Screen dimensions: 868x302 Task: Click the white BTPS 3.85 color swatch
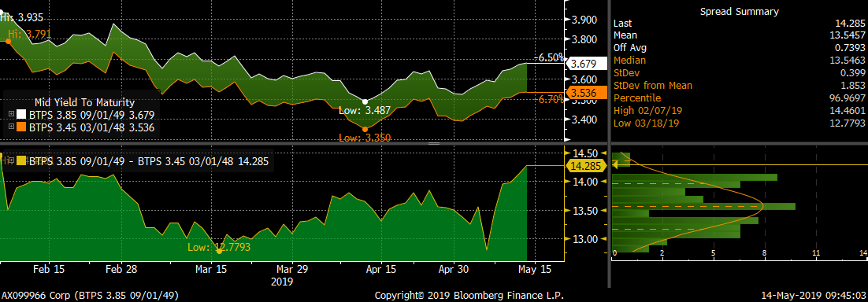20,115
